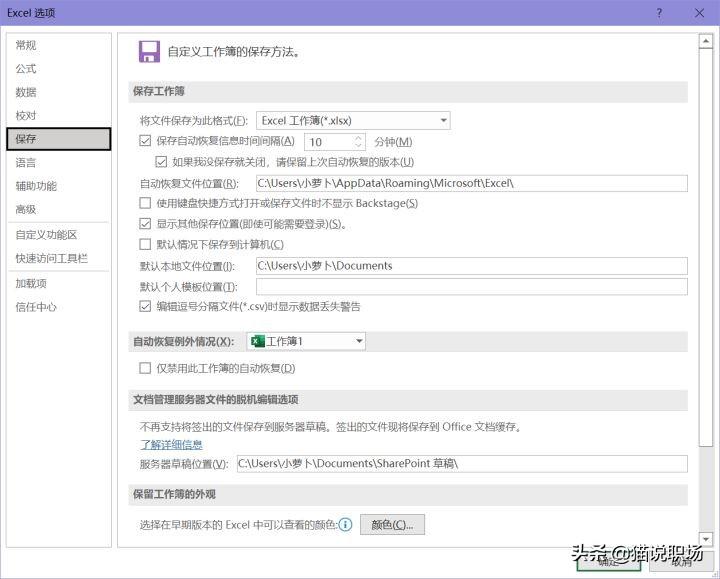
Task: Click the help question mark icon
Action: coord(659,13)
